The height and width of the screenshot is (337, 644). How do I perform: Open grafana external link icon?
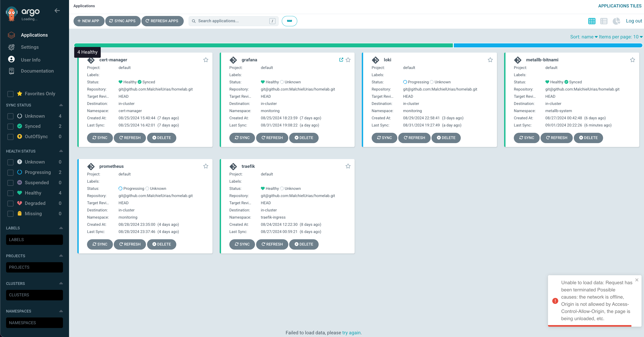click(x=341, y=60)
